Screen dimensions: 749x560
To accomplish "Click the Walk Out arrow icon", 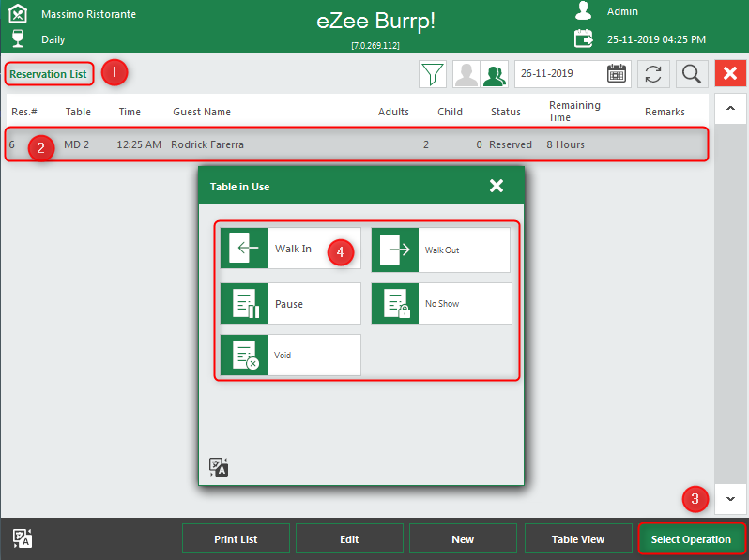I will coord(395,250).
